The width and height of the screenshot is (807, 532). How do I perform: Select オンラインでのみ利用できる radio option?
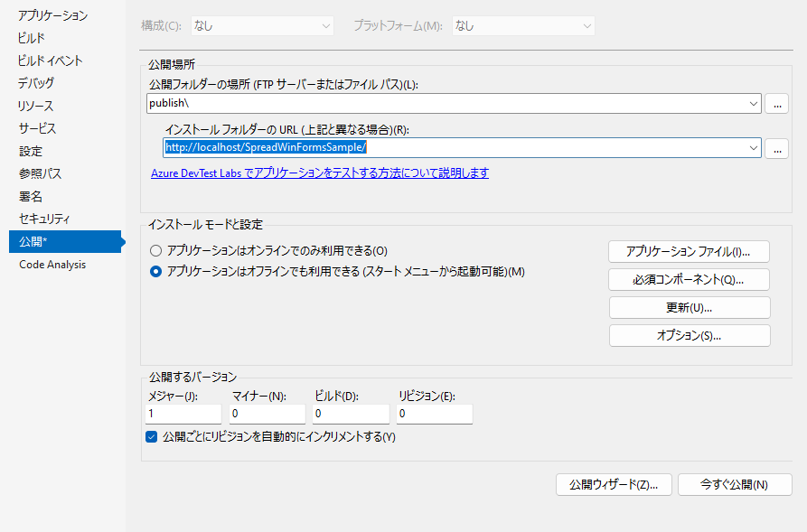(x=156, y=250)
